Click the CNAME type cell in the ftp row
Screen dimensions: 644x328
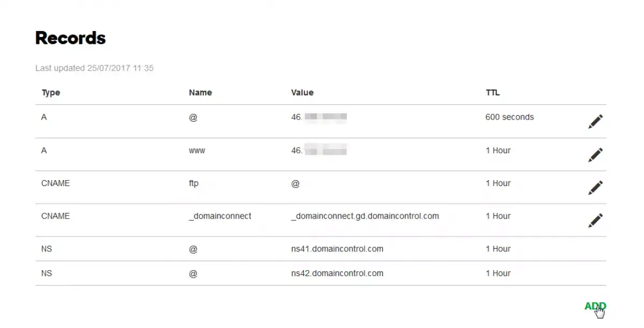click(55, 183)
